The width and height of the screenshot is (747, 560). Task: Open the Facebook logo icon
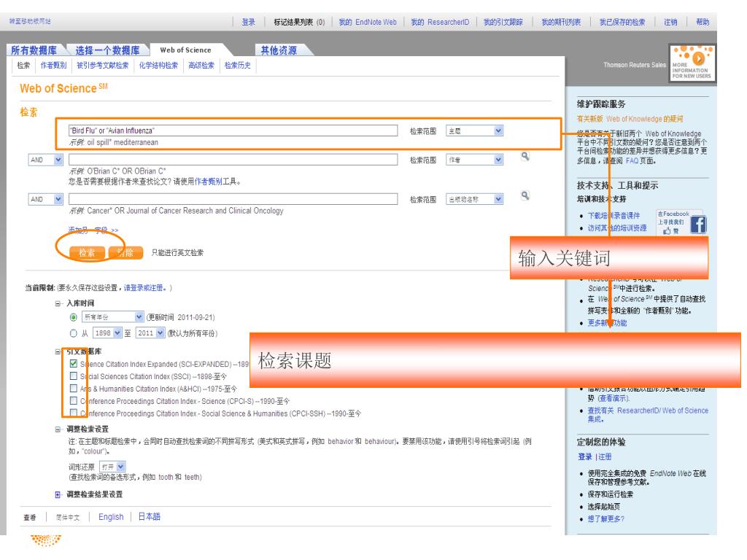pyautogui.click(x=698, y=225)
